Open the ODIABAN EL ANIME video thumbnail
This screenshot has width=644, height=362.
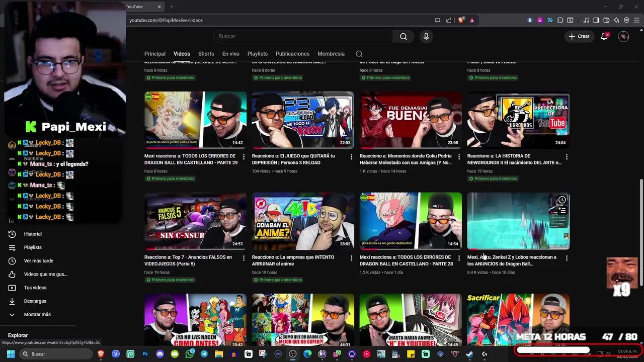(303, 221)
